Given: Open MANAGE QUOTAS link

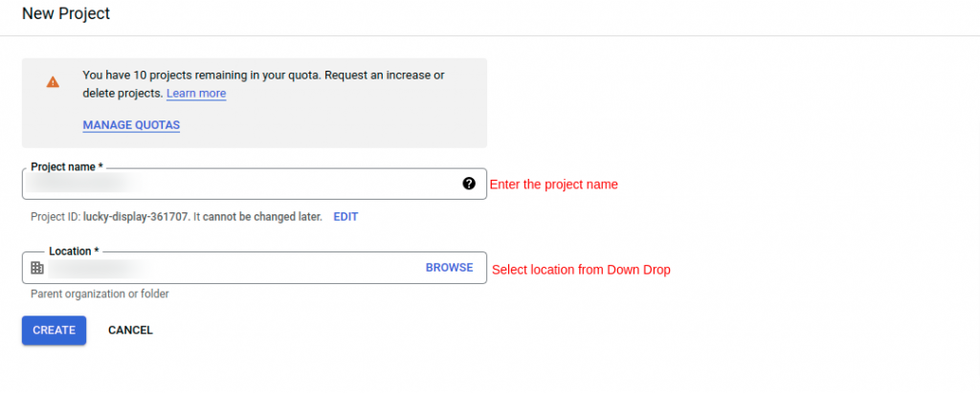Looking at the screenshot, I should (x=131, y=125).
